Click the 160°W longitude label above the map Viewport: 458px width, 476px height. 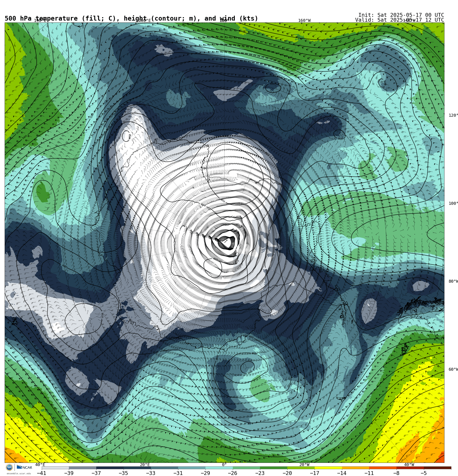click(x=304, y=20)
